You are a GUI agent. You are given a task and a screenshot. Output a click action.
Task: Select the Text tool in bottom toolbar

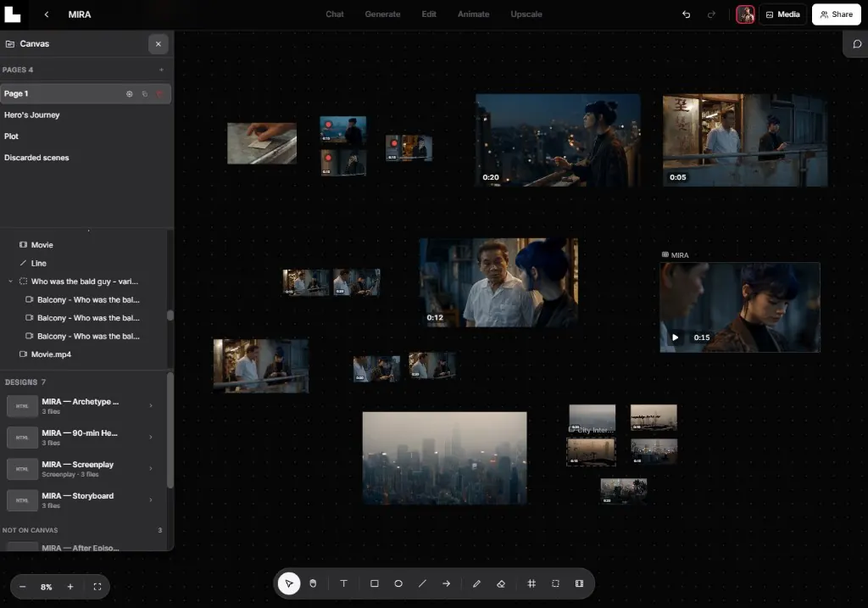(344, 583)
